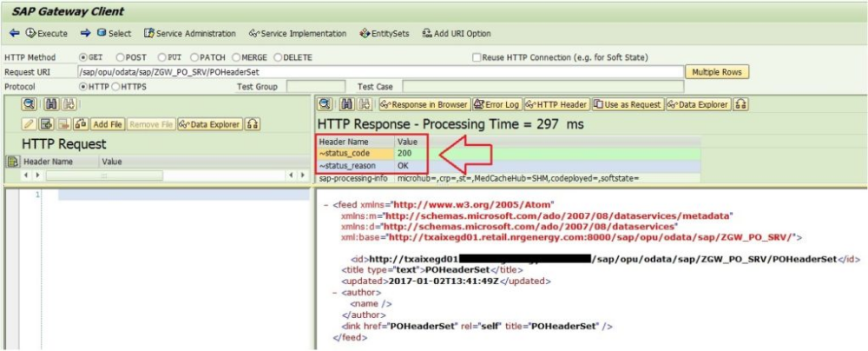Click the pencil edit icon in request pane
This screenshot has height=351, width=868.
pyautogui.click(x=30, y=124)
